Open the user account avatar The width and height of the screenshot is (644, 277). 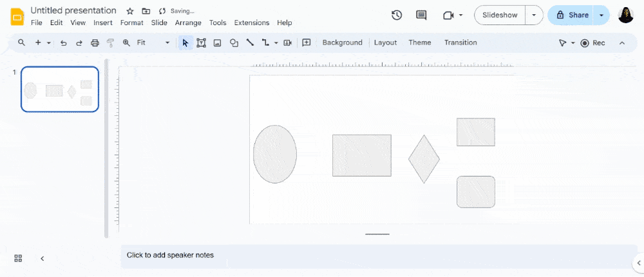click(625, 15)
